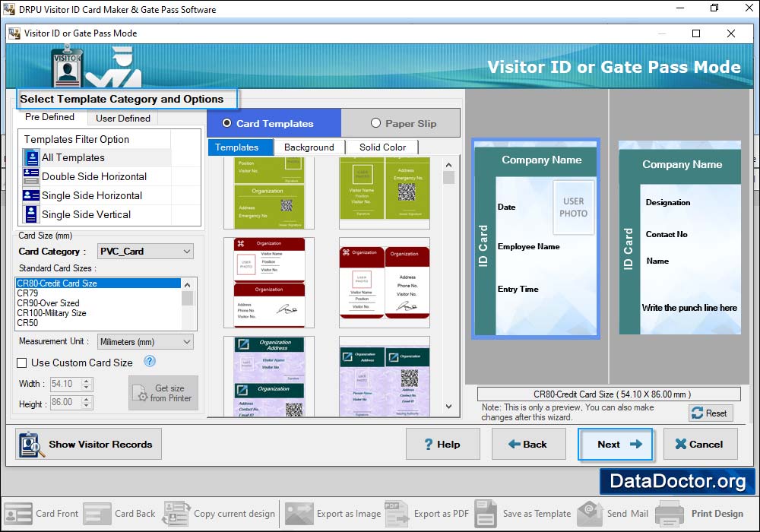The height and width of the screenshot is (532, 760).
Task: Open the custom card size help icon
Action: [150, 362]
